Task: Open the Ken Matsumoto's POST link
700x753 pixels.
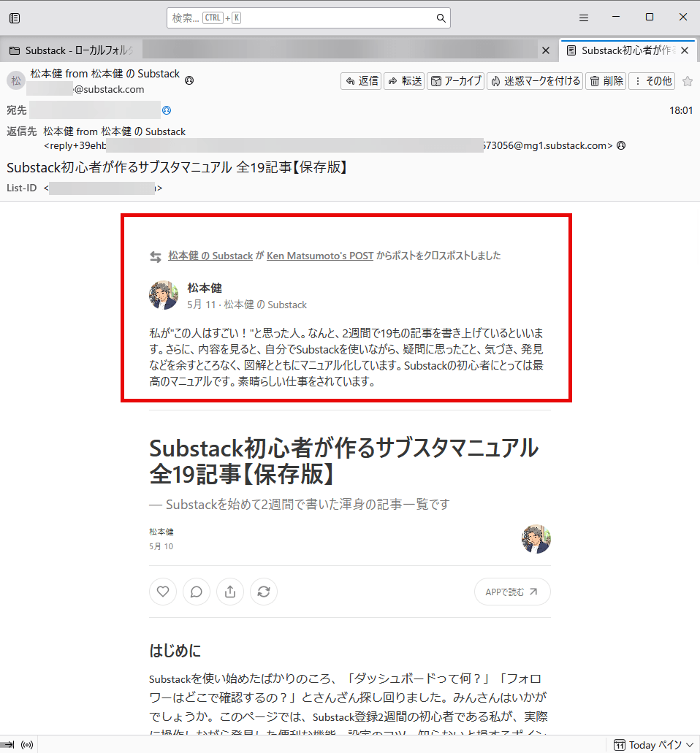Action: point(320,256)
